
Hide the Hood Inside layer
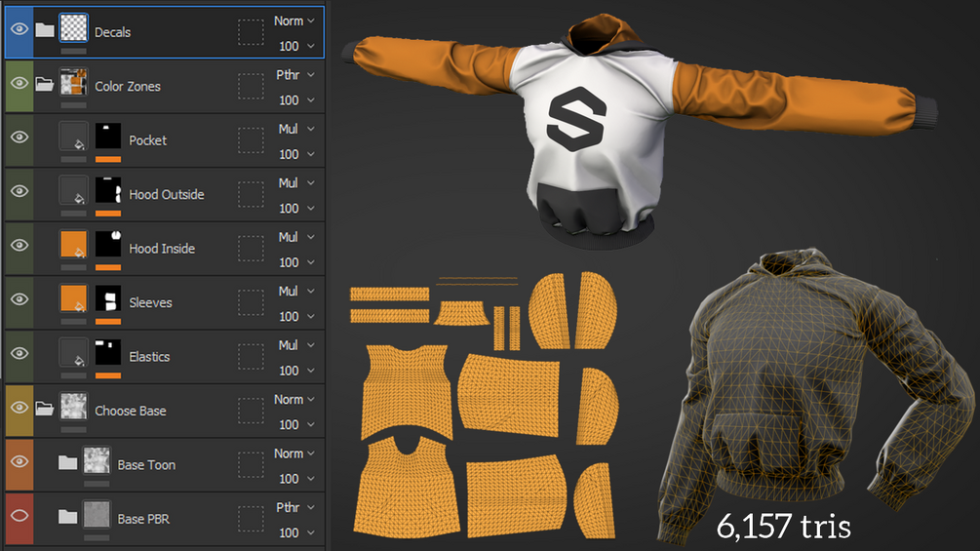(x=20, y=245)
